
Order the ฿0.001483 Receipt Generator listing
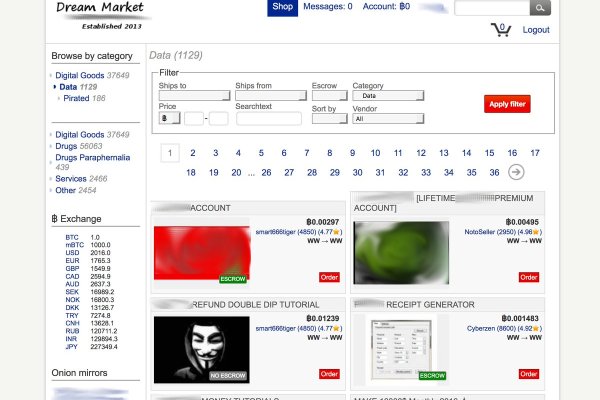point(529,374)
